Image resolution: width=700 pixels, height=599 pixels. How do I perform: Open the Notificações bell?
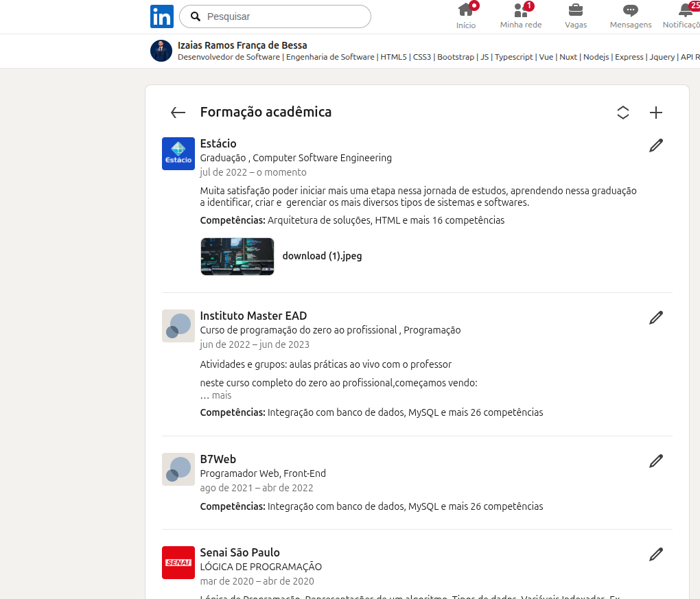tap(683, 16)
